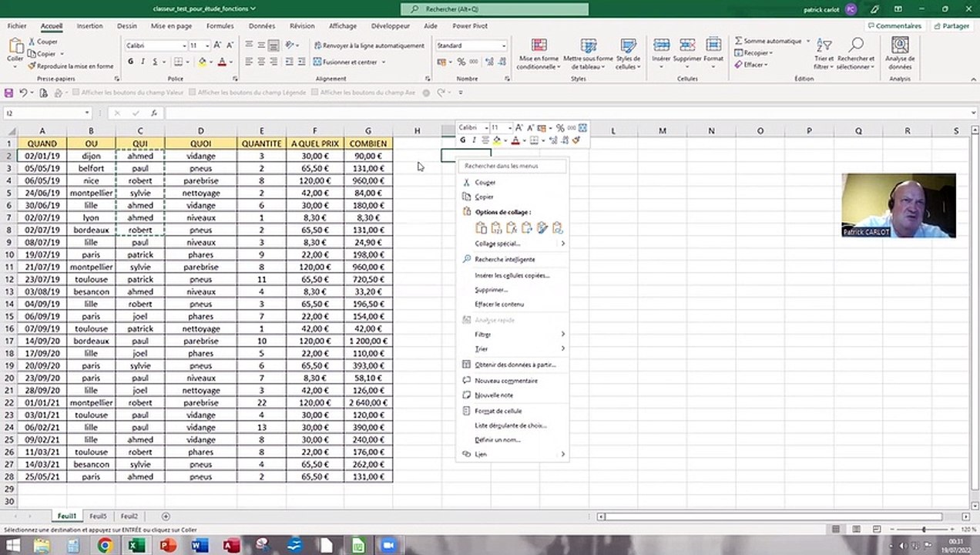The height and width of the screenshot is (555, 980).
Task: Click the Partager button
Action: coord(951,25)
